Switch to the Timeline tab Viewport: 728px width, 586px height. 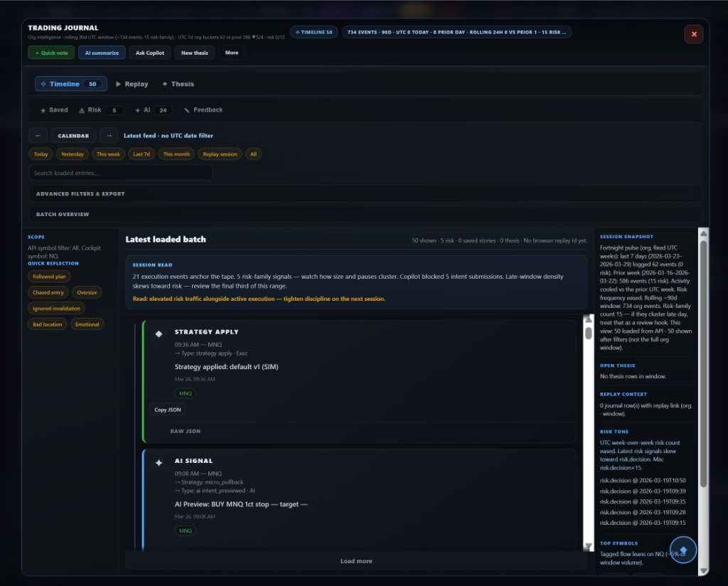(x=71, y=84)
